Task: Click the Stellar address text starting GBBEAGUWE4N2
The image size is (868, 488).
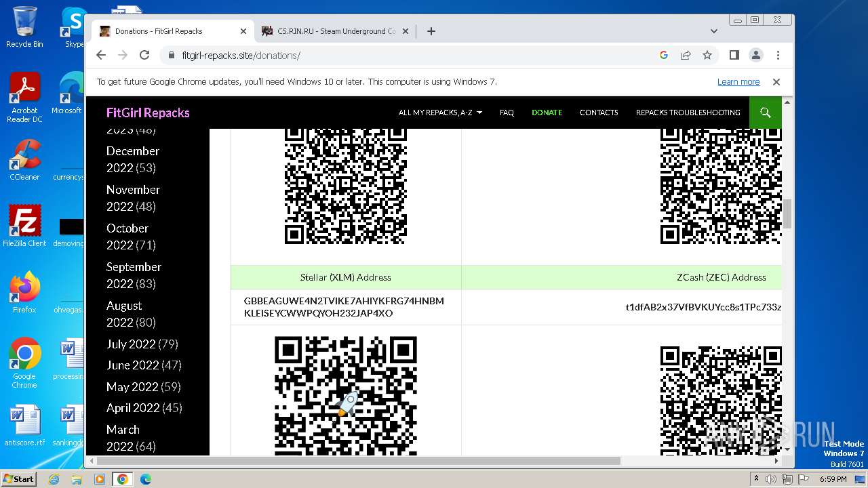Action: (x=344, y=307)
